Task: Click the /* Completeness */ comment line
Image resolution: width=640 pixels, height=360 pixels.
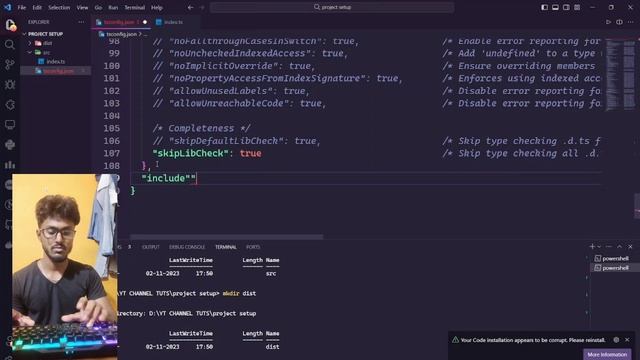Action: [201, 129]
